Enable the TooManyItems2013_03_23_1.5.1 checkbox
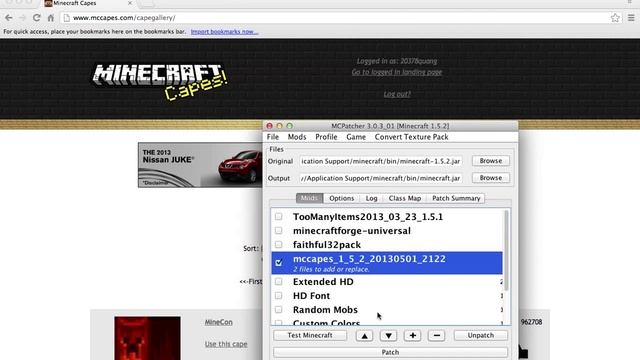 click(278, 216)
